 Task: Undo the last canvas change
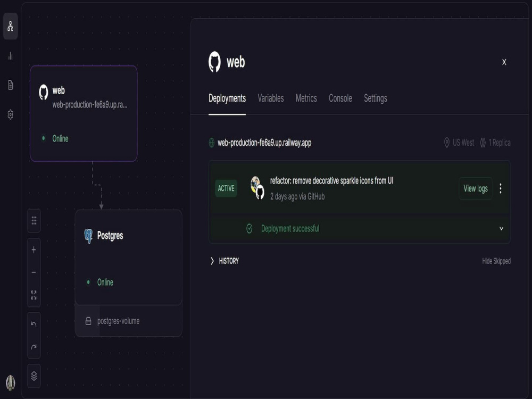pos(34,324)
